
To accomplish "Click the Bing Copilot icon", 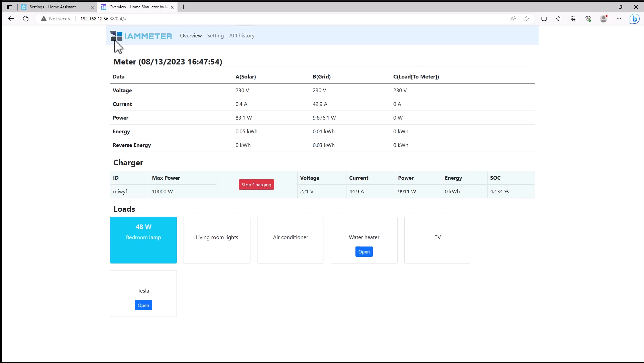I will (x=634, y=19).
